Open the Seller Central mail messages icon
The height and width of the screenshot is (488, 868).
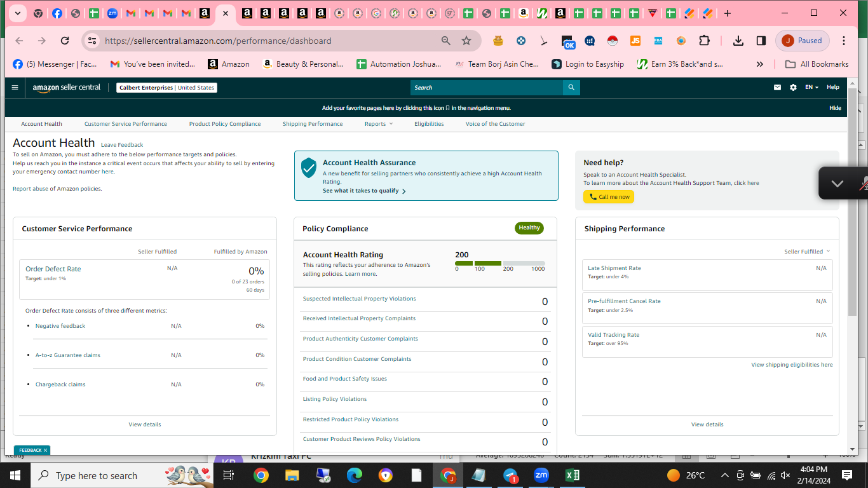(777, 88)
